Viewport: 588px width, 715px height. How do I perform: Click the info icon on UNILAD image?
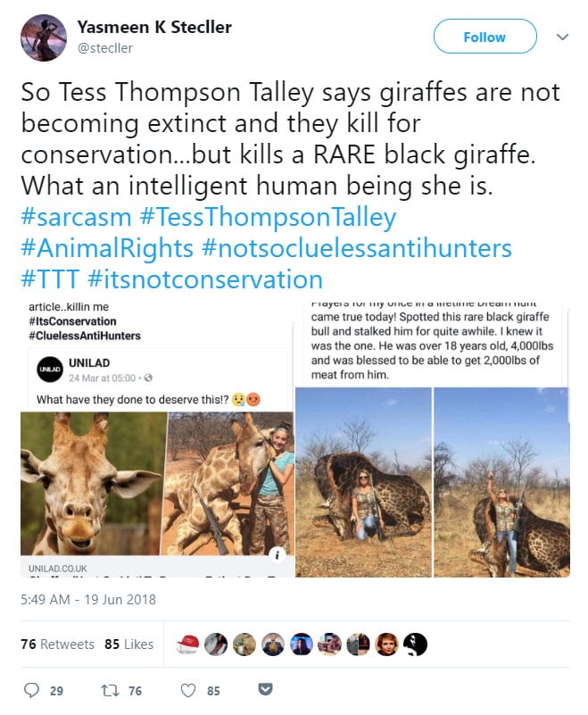[x=277, y=554]
